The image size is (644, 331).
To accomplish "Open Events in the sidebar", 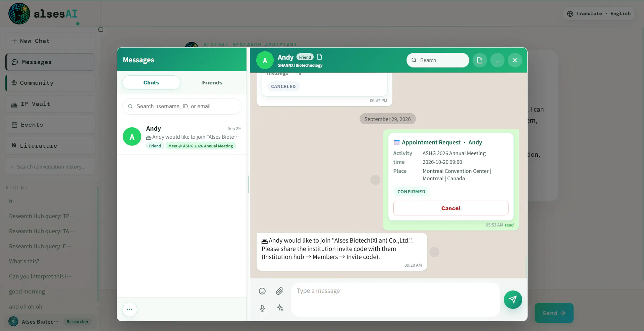I will pos(50,125).
